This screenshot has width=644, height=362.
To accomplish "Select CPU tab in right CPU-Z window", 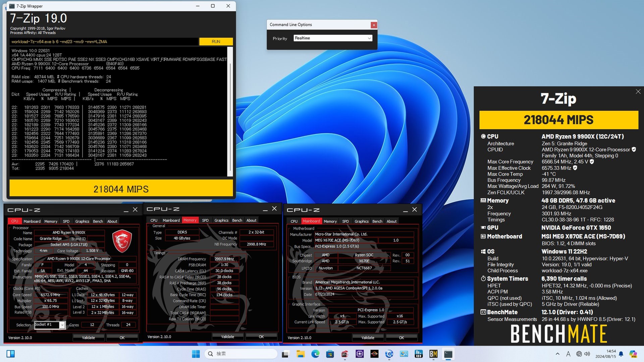I will pyautogui.click(x=294, y=221).
